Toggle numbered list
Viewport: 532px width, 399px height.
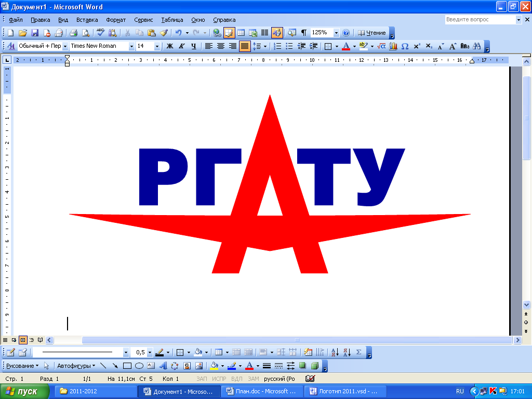[277, 46]
